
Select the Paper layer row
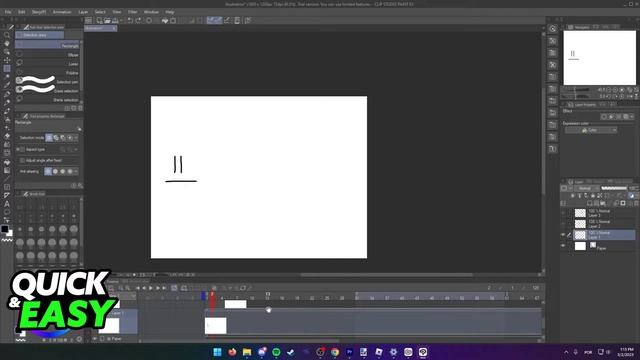pyautogui.click(x=604, y=246)
